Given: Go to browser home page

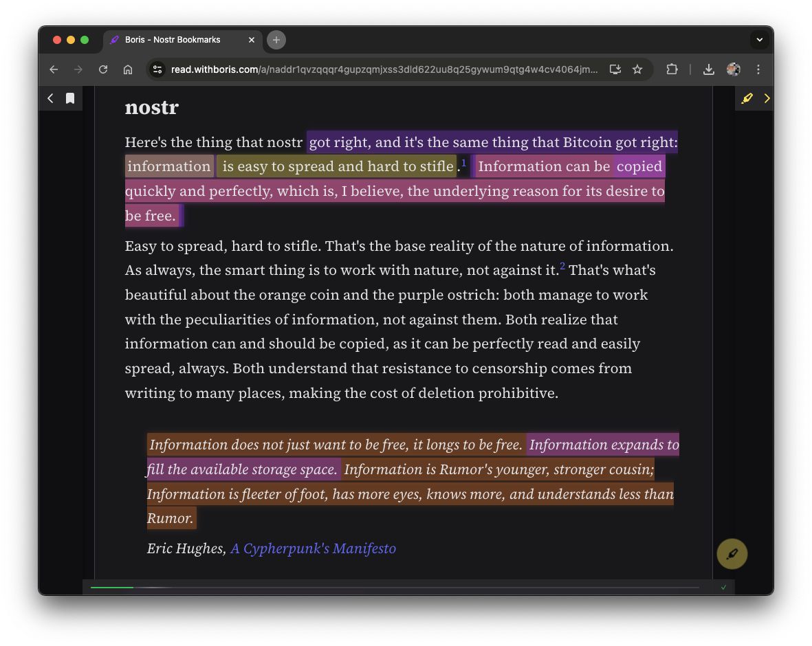Looking at the screenshot, I should pos(128,69).
